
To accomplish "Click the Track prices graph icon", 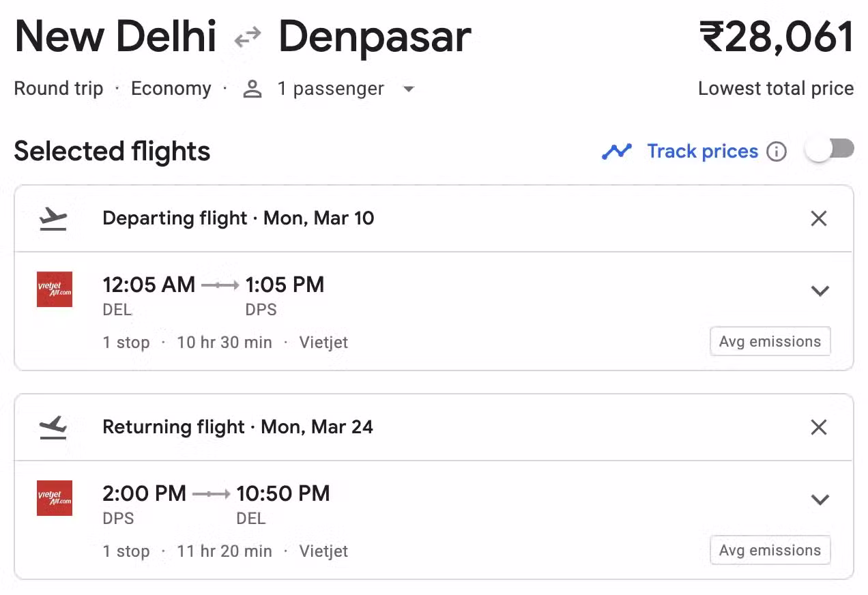I will pos(616,151).
